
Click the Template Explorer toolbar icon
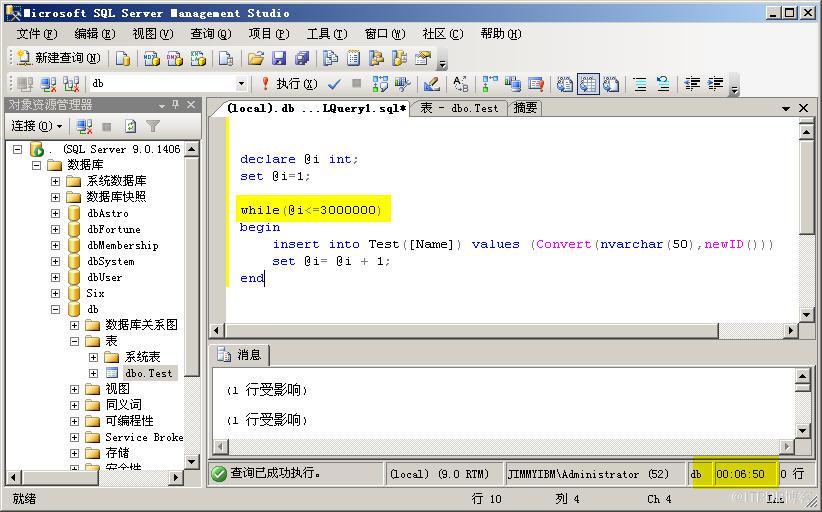(399, 58)
